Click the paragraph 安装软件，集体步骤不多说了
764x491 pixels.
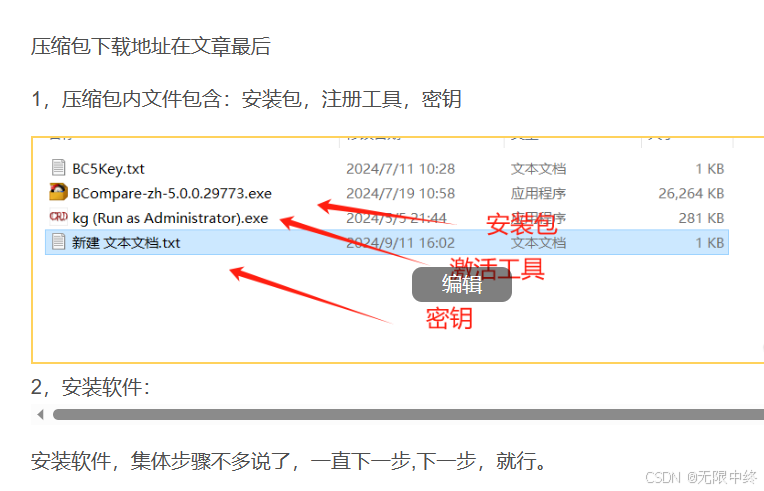click(288, 461)
